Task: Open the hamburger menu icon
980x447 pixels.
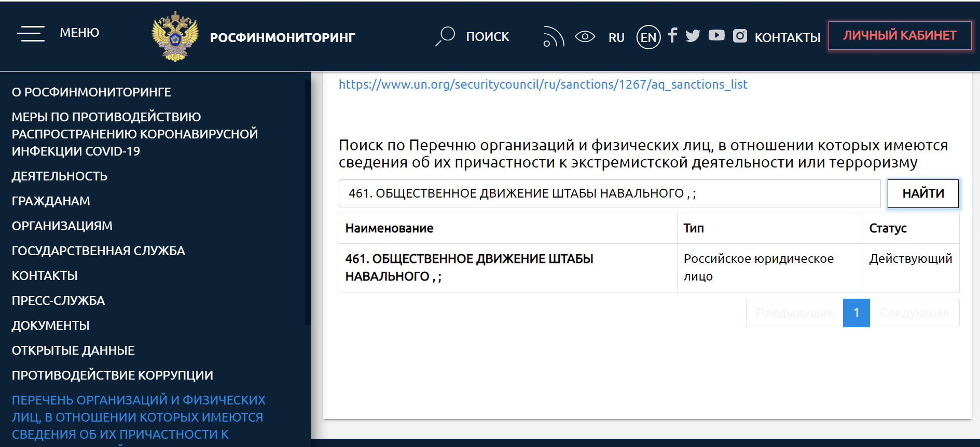Action: (31, 33)
